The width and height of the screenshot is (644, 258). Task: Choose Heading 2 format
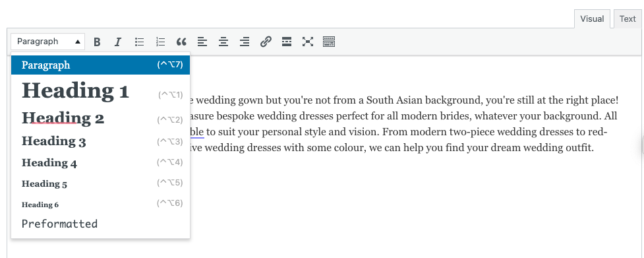(x=101, y=118)
